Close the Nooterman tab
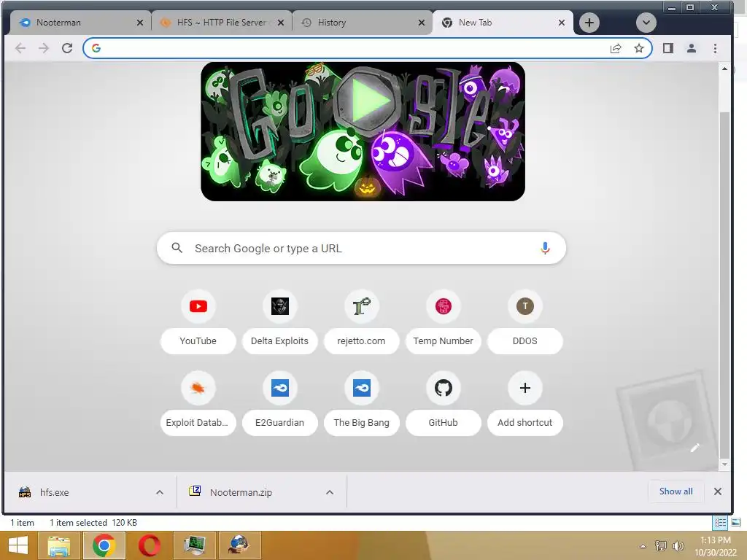The image size is (747, 560). point(139,23)
